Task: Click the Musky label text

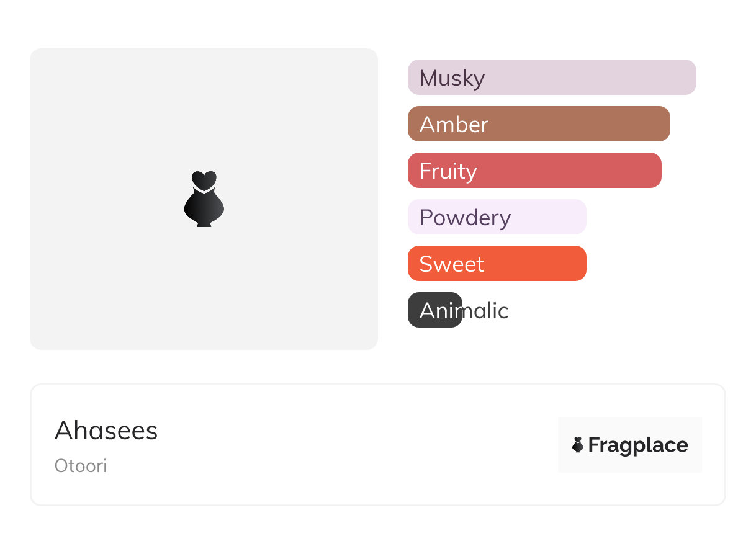Action: (452, 78)
